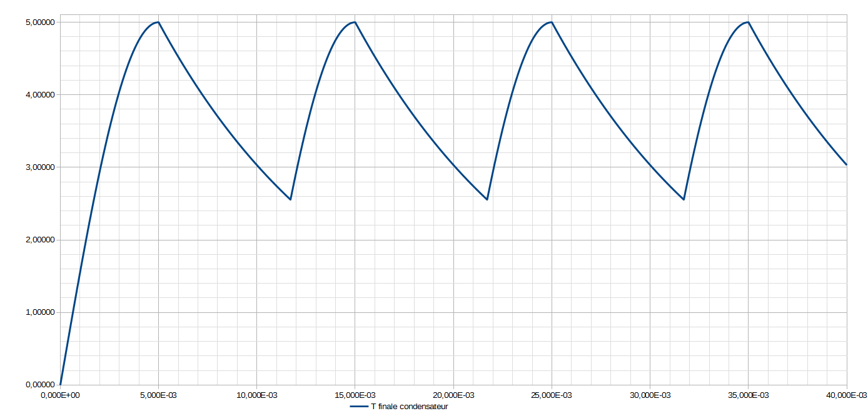Select the 5,000E-03 x-axis label
The image size is (868, 416).
159,395
